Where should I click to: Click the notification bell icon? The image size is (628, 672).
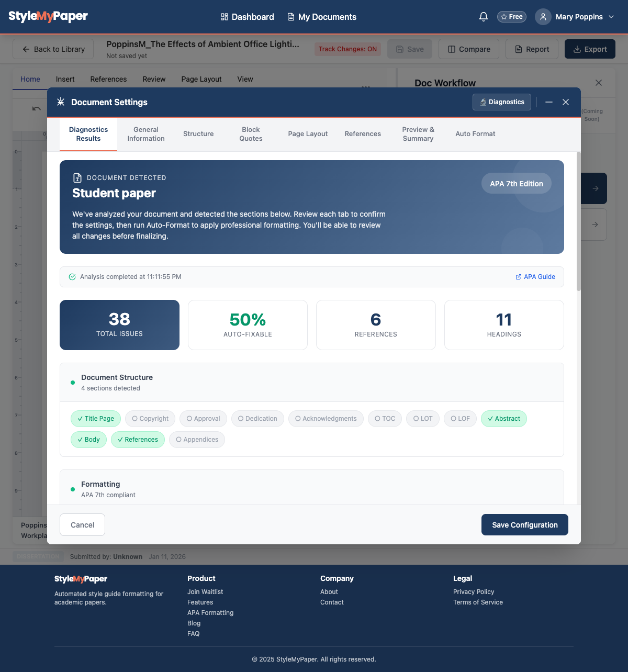coord(484,17)
